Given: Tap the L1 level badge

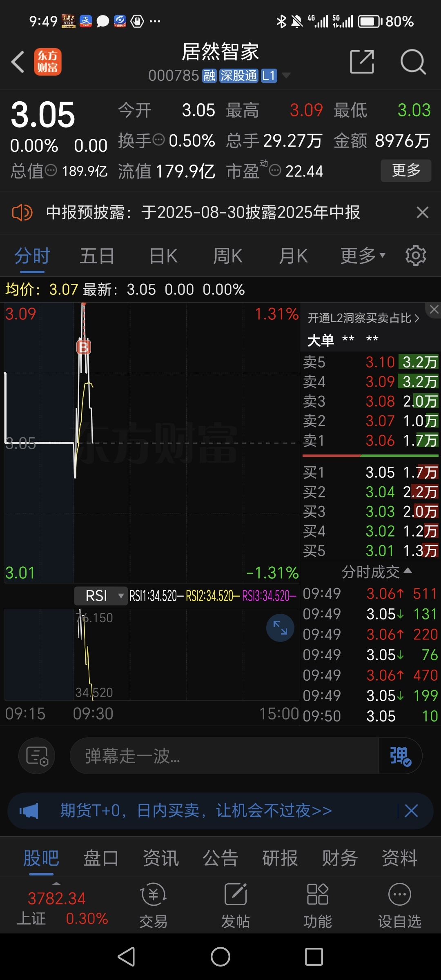Looking at the screenshot, I should coord(269,76).
